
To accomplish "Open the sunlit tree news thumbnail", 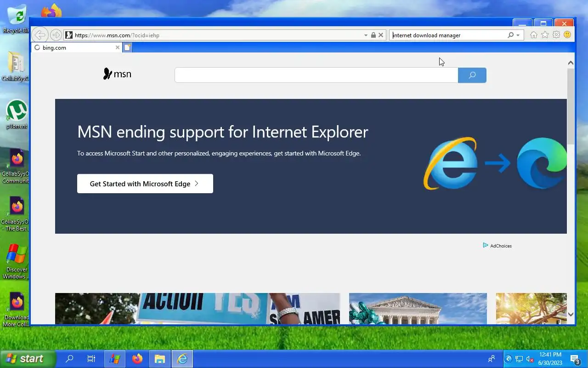I will point(531,309).
